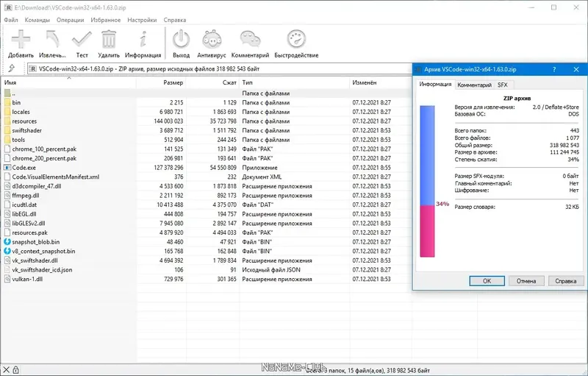The width and height of the screenshot is (588, 376).
Task: Open the Операции menu
Action: 70,20
